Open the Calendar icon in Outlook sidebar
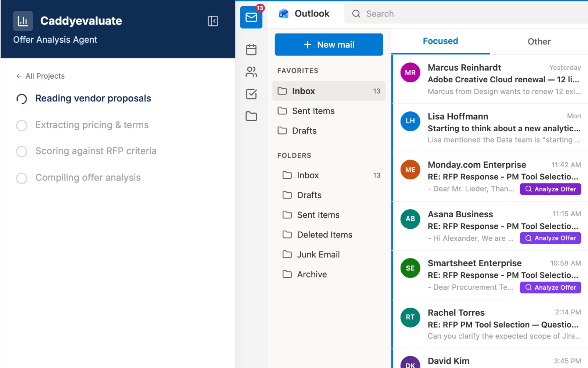Image resolution: width=588 pixels, height=368 pixels. 251,49
